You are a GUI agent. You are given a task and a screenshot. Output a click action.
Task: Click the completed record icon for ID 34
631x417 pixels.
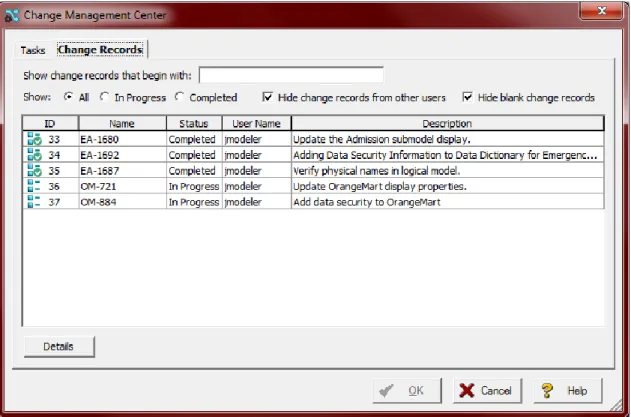tap(35, 155)
